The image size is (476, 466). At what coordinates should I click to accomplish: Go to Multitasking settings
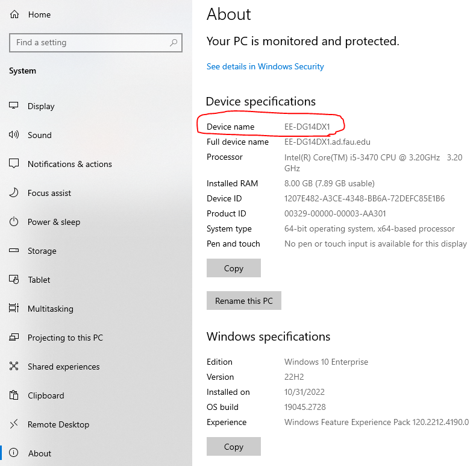tap(50, 309)
